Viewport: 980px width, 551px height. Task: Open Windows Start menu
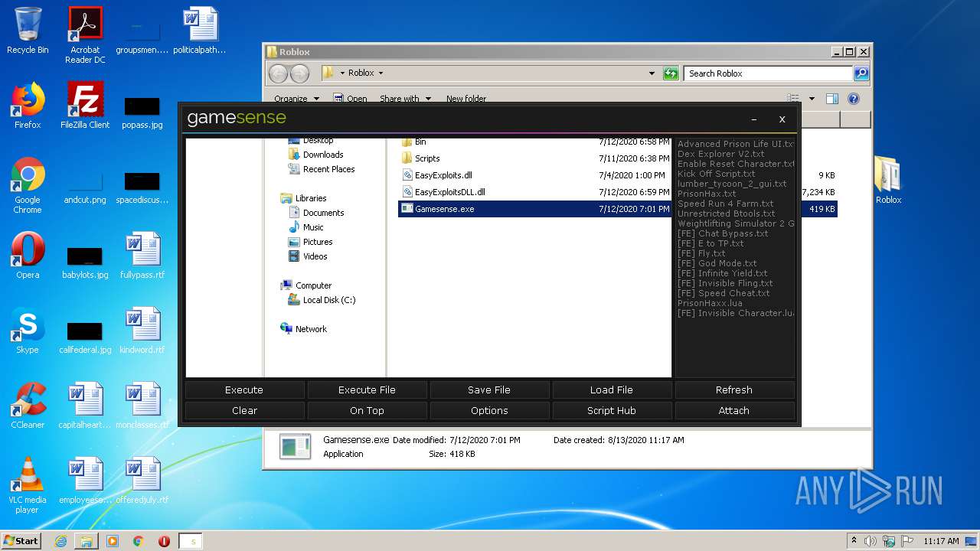click(x=21, y=541)
